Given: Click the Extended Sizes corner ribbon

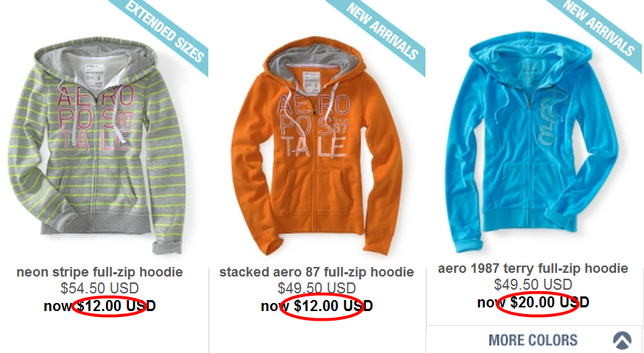Looking at the screenshot, I should coord(164,31).
